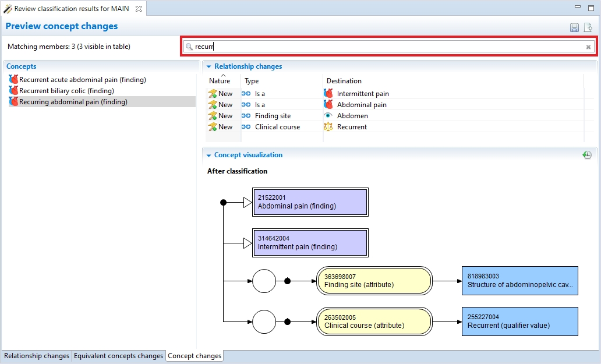
Task: Select Recurrent acute abdominal pain concept
Action: pyautogui.click(x=82, y=80)
